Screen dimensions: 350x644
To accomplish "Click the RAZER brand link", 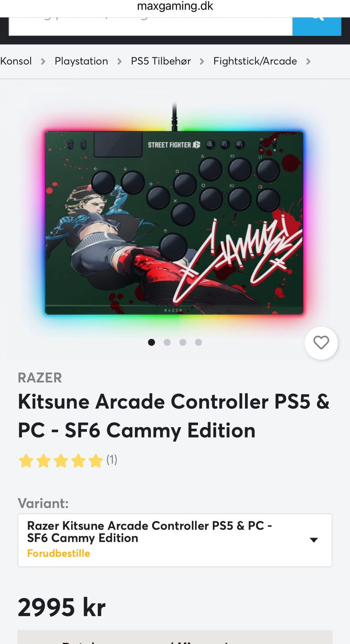I will [x=40, y=378].
